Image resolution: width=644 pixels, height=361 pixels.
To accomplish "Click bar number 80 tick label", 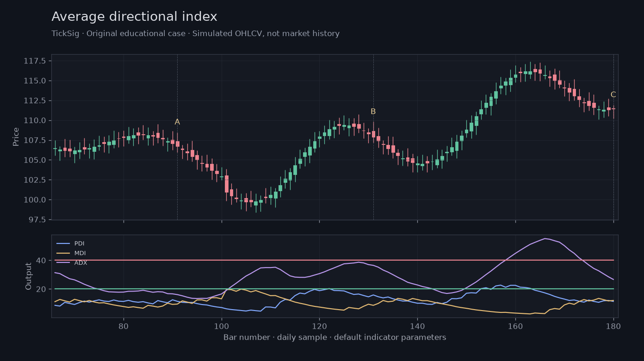I will (x=124, y=326).
